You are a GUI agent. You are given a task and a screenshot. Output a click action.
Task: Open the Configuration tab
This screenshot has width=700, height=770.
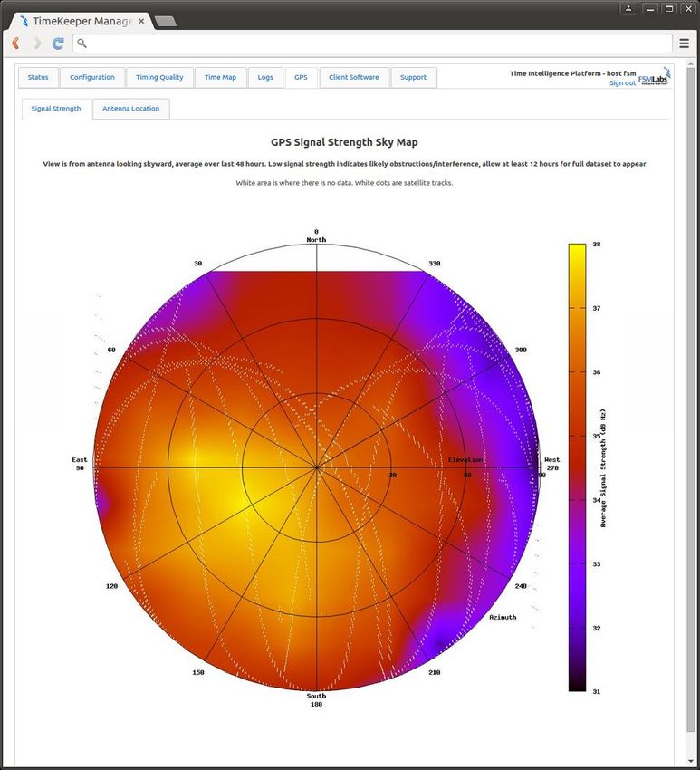pos(92,78)
